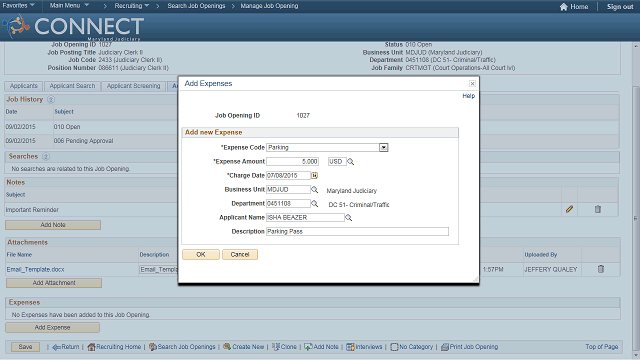Expand the Expense Code dropdown

pyautogui.click(x=383, y=147)
